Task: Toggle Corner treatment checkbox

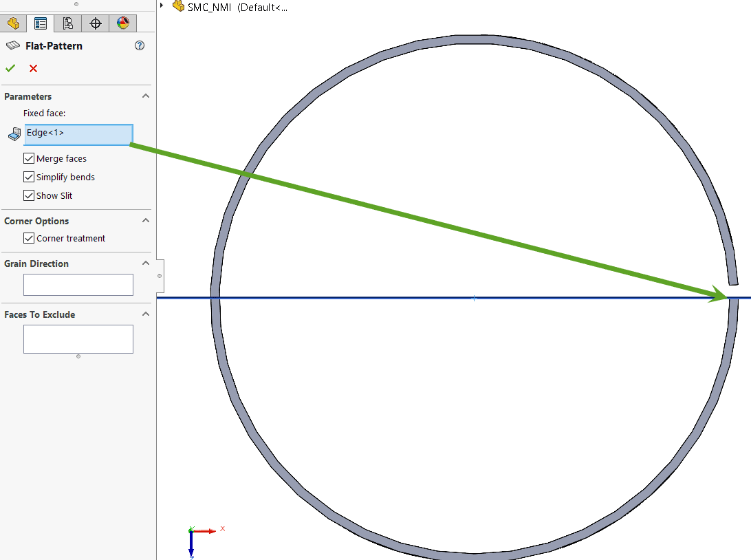Action: click(29, 238)
